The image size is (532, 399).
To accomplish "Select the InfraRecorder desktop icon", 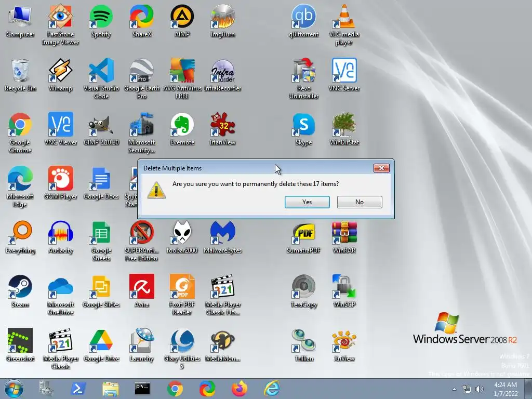I will point(222,75).
